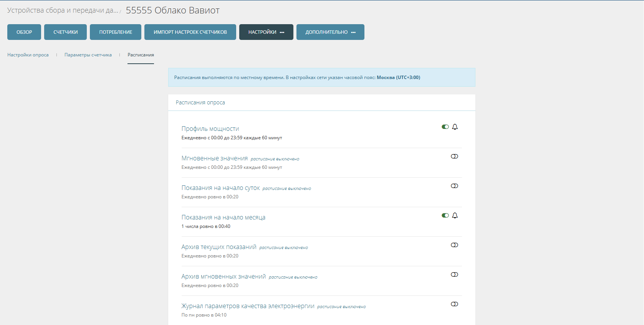Expand the Настройки dropdown menu
644x325 pixels.
[x=266, y=32]
